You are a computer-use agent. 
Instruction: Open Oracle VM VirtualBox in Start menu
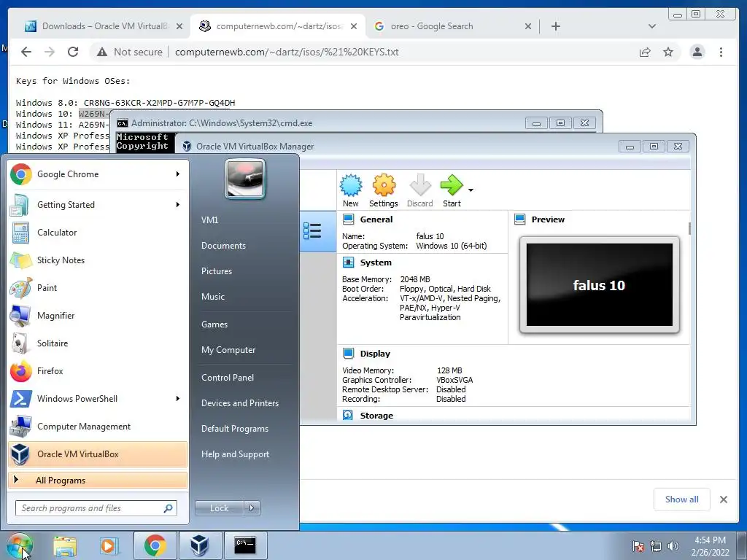click(x=98, y=454)
